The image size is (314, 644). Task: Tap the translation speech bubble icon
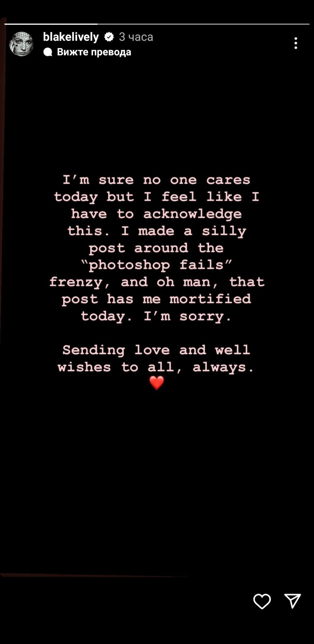pyautogui.click(x=48, y=52)
